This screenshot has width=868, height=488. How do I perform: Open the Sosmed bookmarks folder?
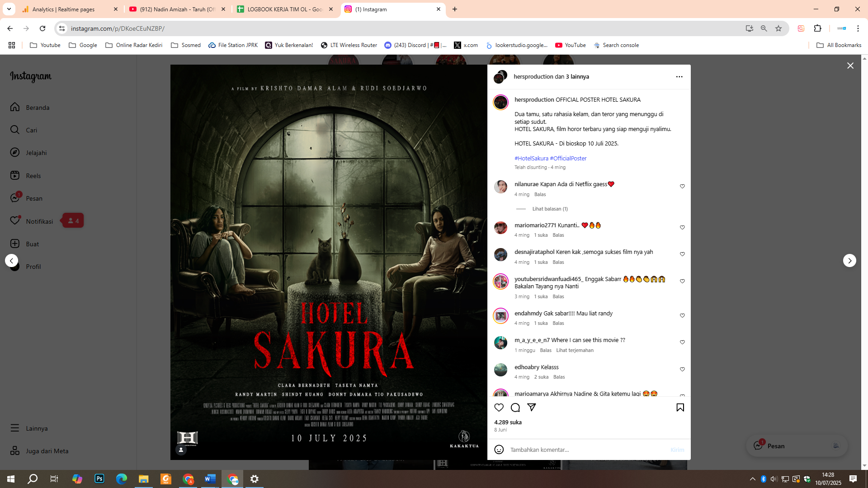point(186,45)
